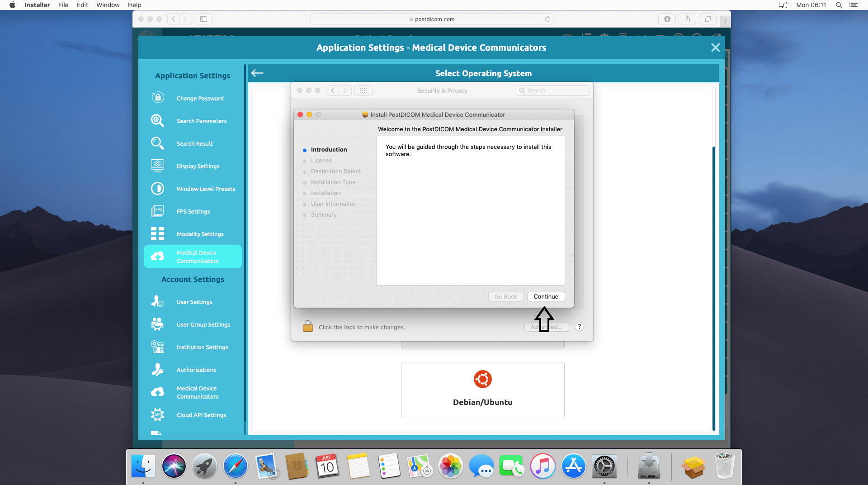Open the help question mark in Security & Privacy

[x=579, y=327]
